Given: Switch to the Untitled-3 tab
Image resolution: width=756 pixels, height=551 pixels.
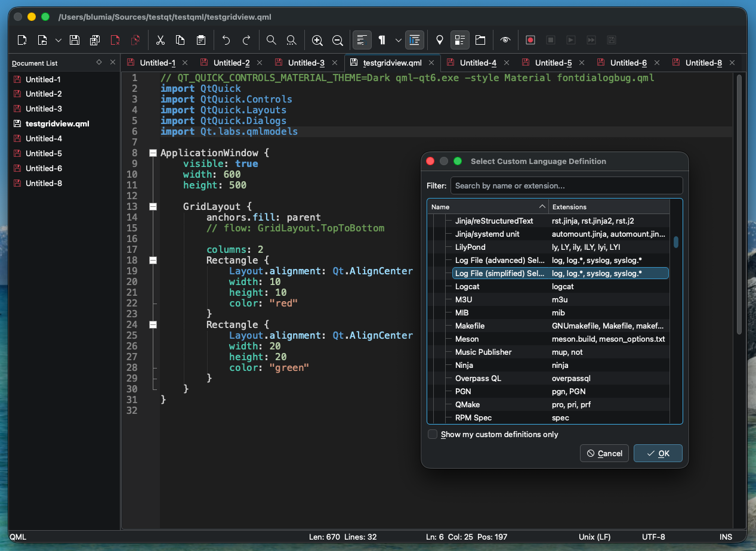Looking at the screenshot, I should tap(306, 63).
